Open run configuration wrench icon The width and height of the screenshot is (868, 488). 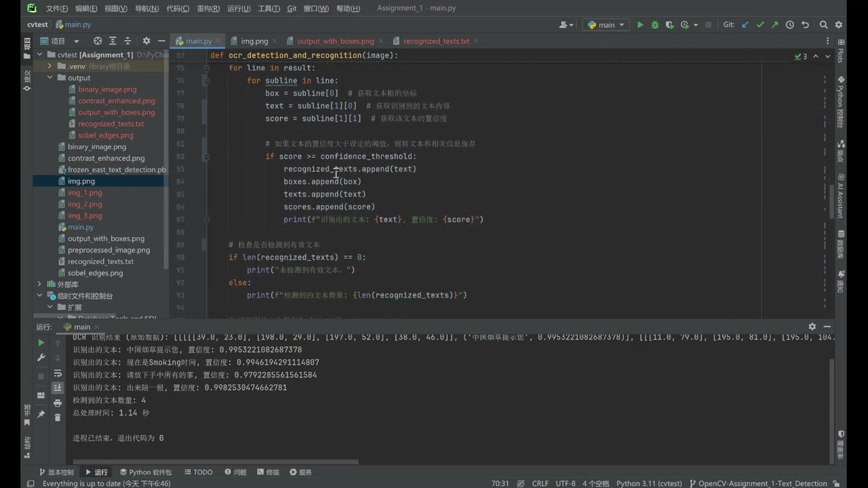[x=41, y=357]
